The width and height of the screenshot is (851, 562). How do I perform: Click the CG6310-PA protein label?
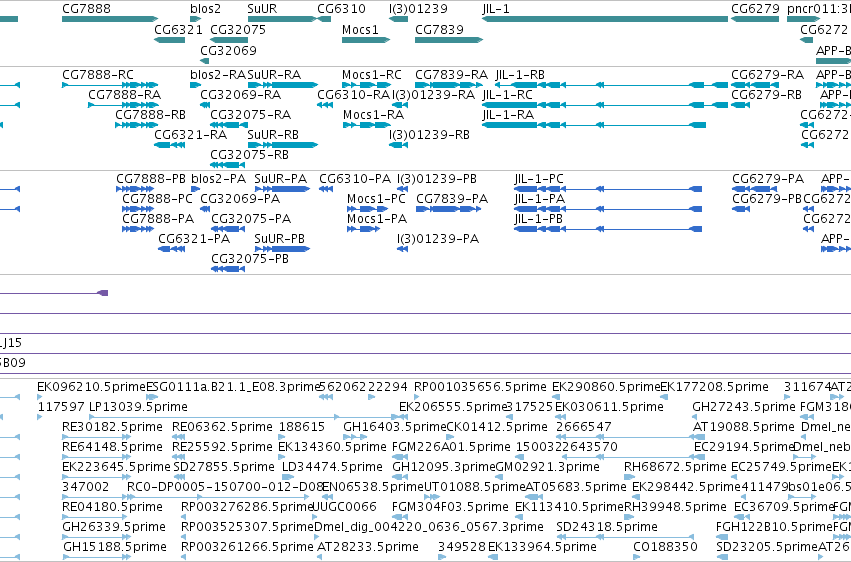coord(355,178)
